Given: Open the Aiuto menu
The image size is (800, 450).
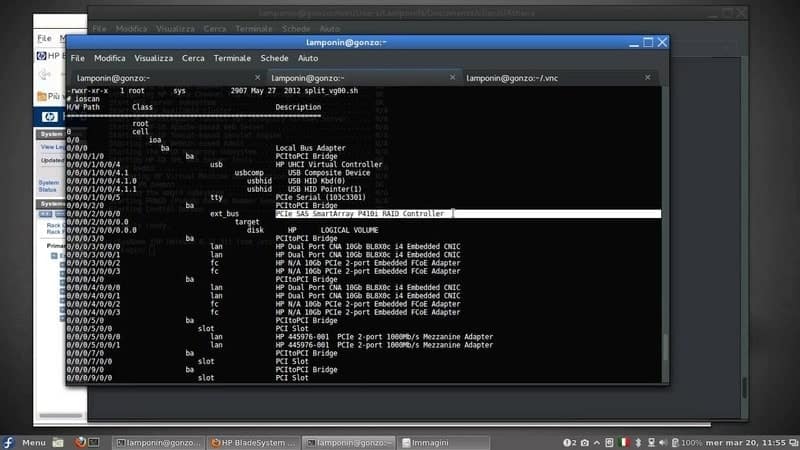Looking at the screenshot, I should [308, 58].
